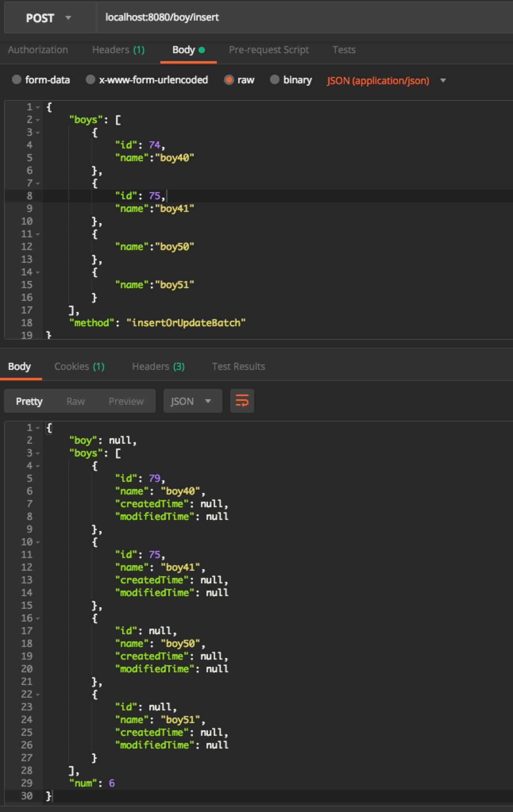Click the "method": "insertOrUpdateBatch" line
This screenshot has height=812, width=513.
click(158, 323)
